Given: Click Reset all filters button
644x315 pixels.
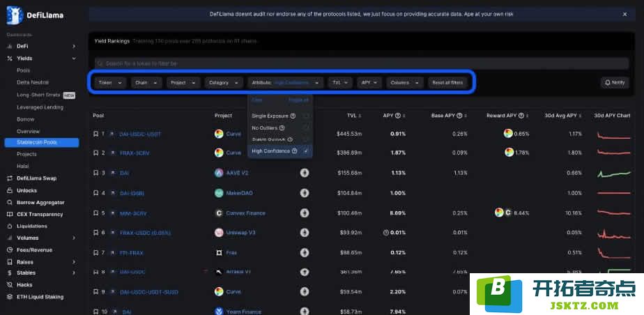Looking at the screenshot, I should [447, 82].
